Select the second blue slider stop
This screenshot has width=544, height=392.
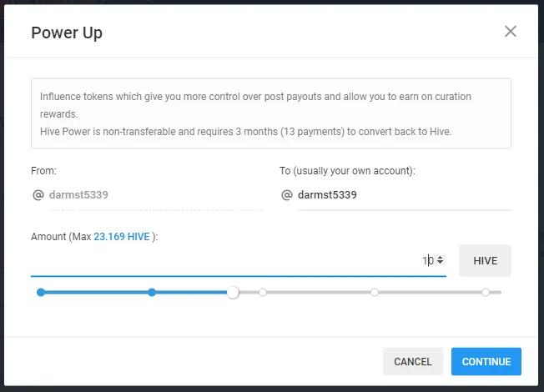[x=152, y=293]
